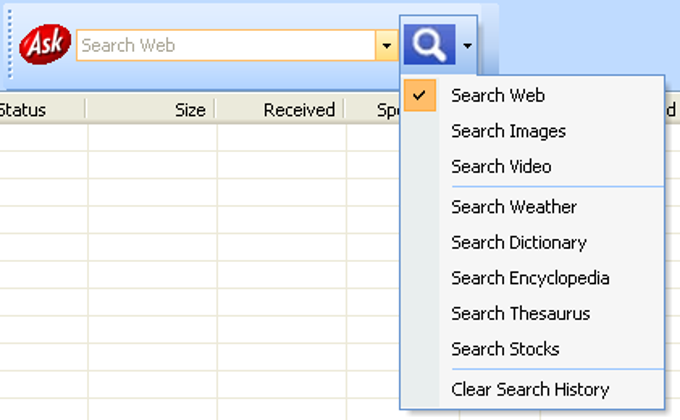The image size is (680, 420).
Task: Click the red Ask logo icon
Action: [x=45, y=44]
